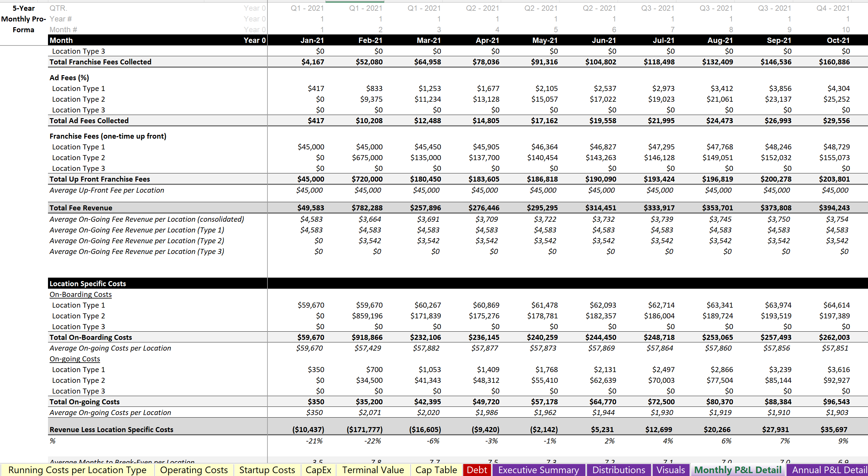Select Sep-21 Total Franchise Fees $146,536

point(776,62)
